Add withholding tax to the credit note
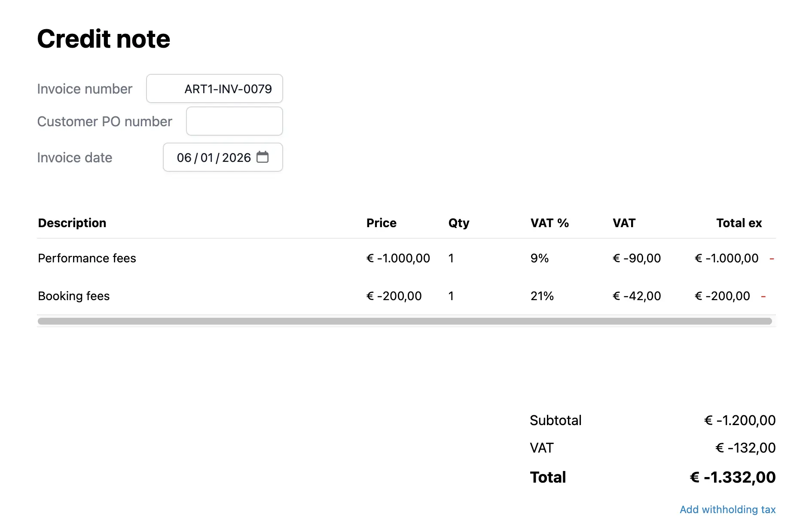This screenshot has height=529, width=812. click(x=727, y=509)
